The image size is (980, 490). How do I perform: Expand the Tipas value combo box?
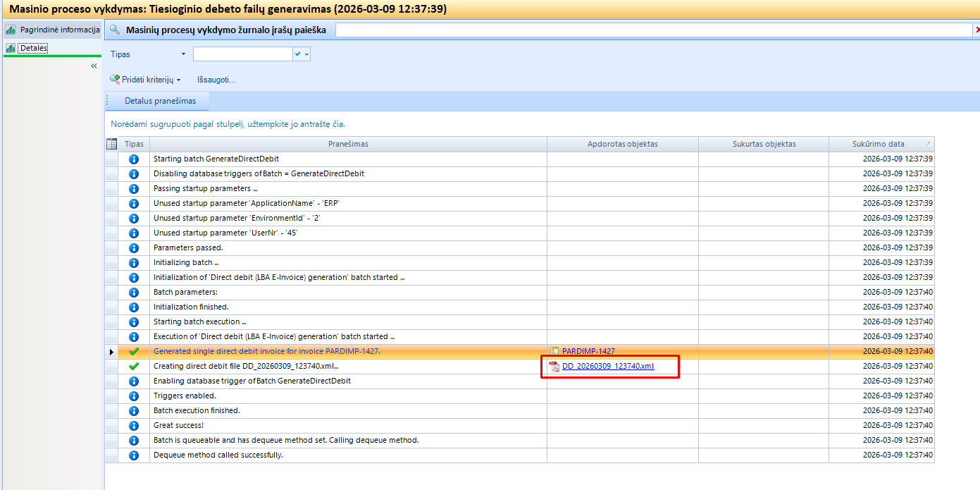(x=306, y=54)
